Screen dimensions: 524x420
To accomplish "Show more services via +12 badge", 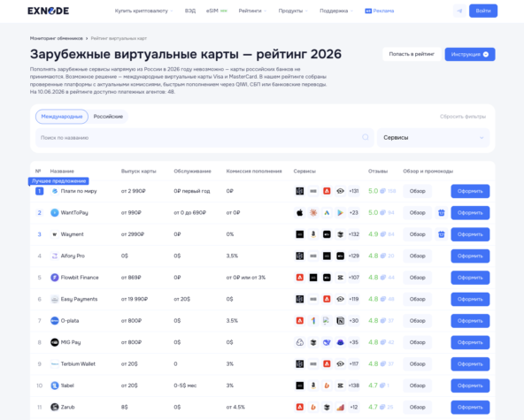I will (x=353, y=407).
